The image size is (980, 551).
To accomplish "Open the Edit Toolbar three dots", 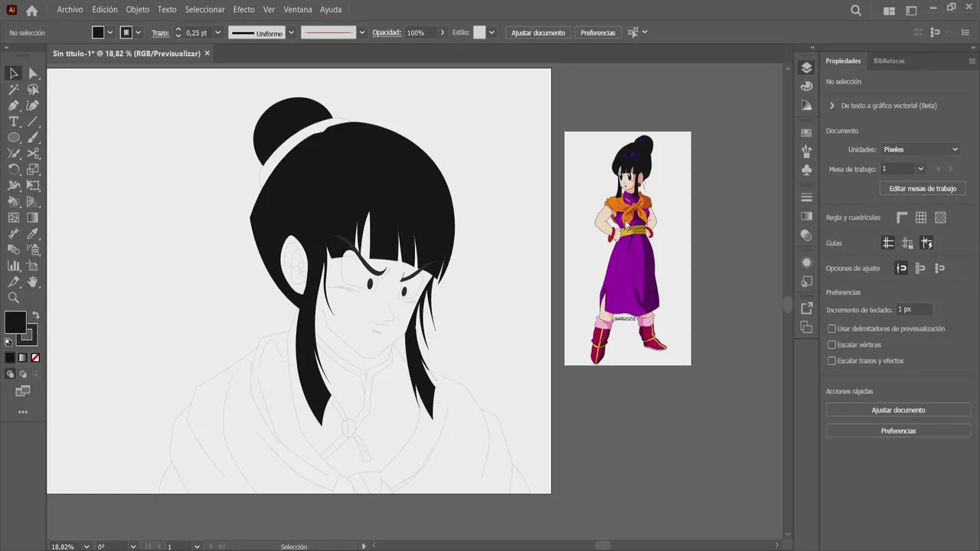I will point(23,412).
